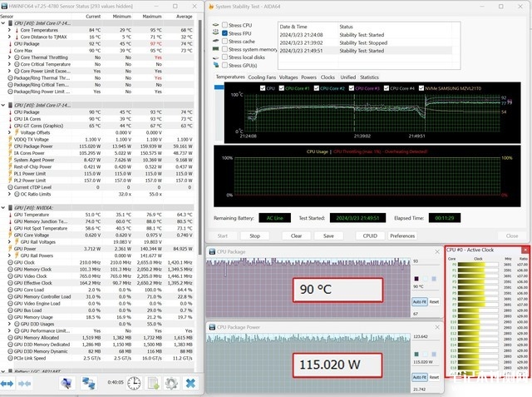
Task: Expand the GPU D3D Usages row
Action: (9, 324)
